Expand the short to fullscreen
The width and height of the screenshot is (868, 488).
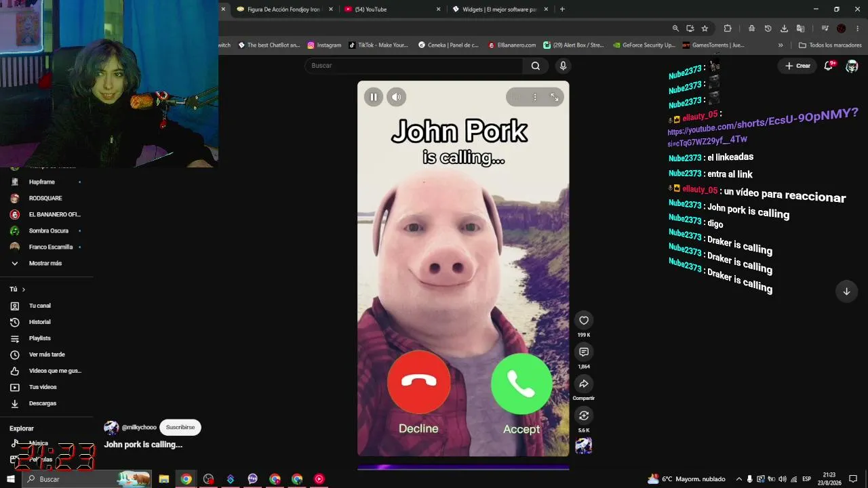click(x=555, y=97)
